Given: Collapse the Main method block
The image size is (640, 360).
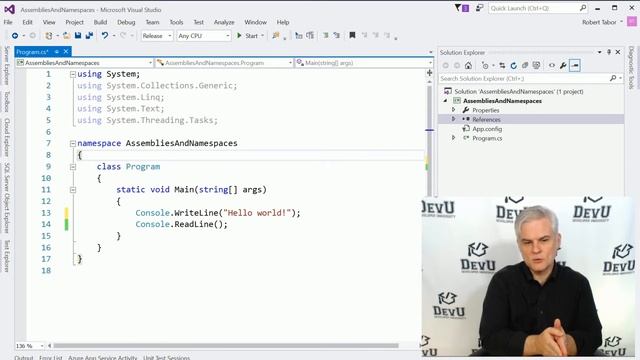Looking at the screenshot, I should [x=73, y=190].
